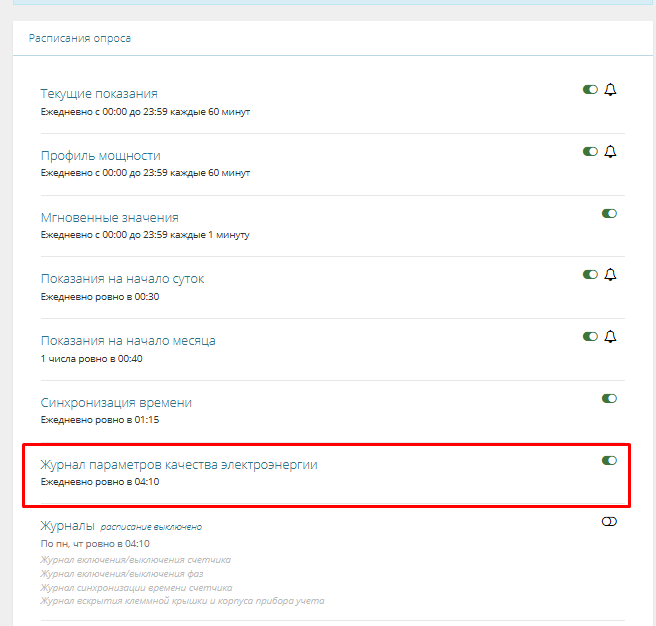Click the text 'Ежедневно ровно в 01:15'

pos(100,420)
